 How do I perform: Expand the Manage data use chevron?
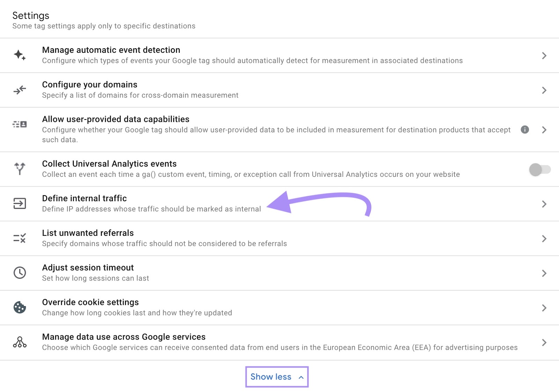click(x=544, y=342)
